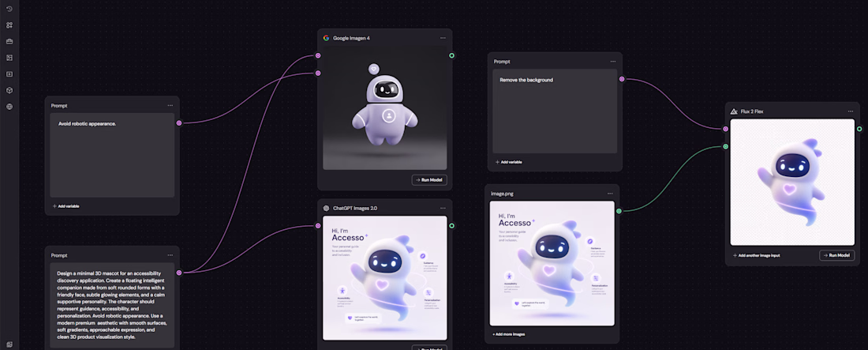Open the history icon in sidebar
The height and width of the screenshot is (350, 868).
(9, 9)
